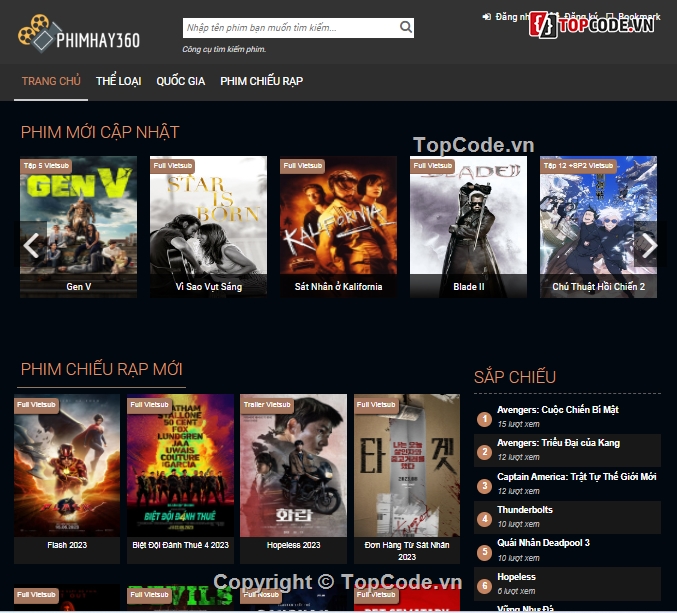Click the search magnifier icon
The width and height of the screenshot is (677, 613).
pos(405,28)
